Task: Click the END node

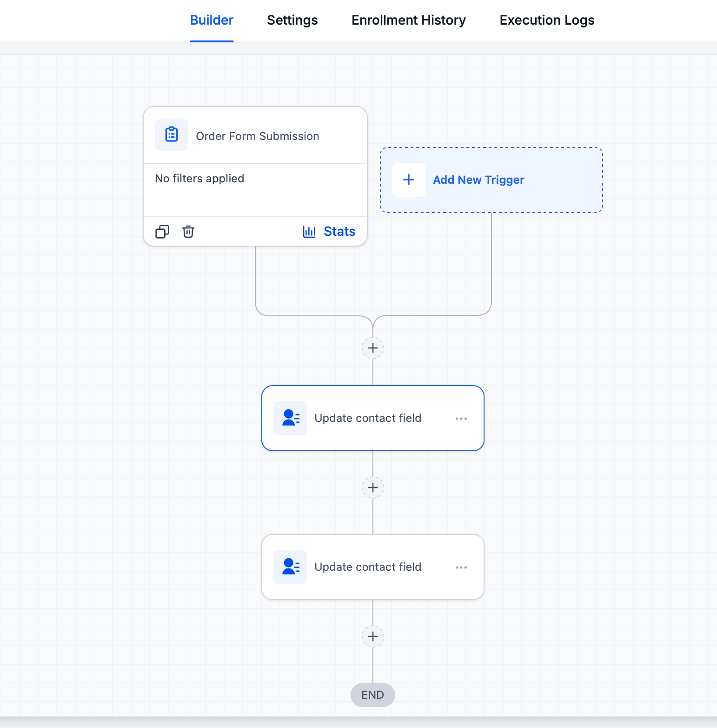Action: tap(373, 695)
